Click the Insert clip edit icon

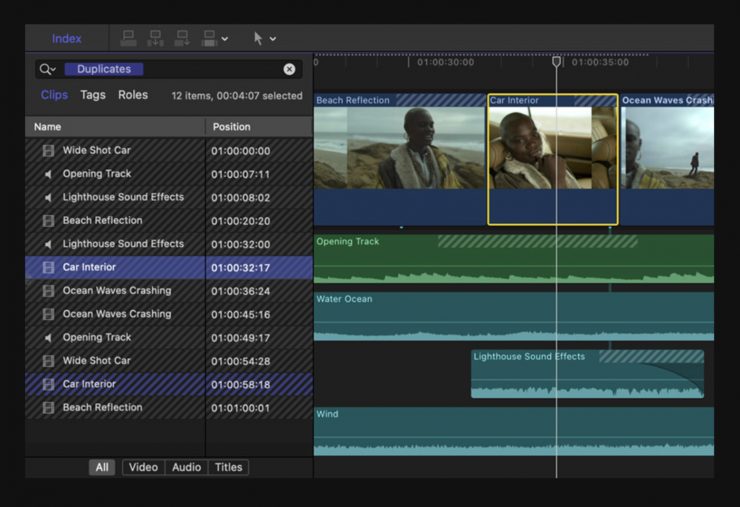(x=155, y=38)
